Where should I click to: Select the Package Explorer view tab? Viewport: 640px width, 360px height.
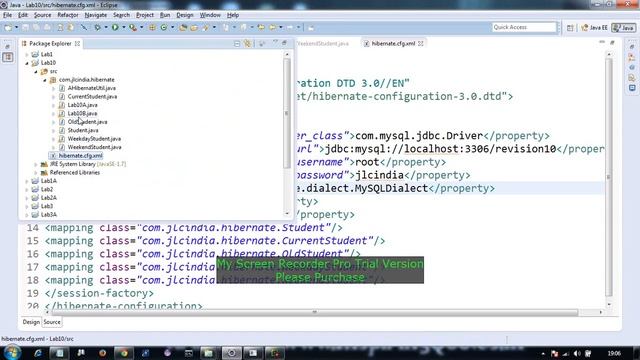coord(50,43)
